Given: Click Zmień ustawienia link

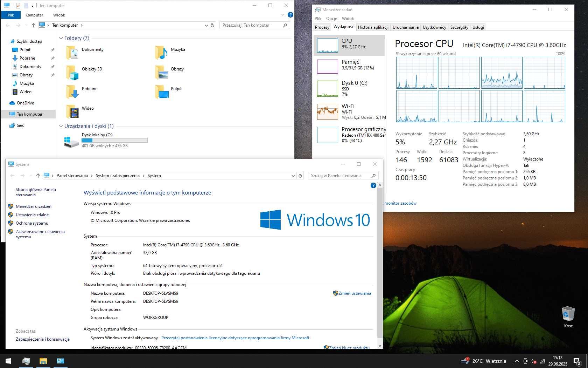Looking at the screenshot, I should [355, 293].
